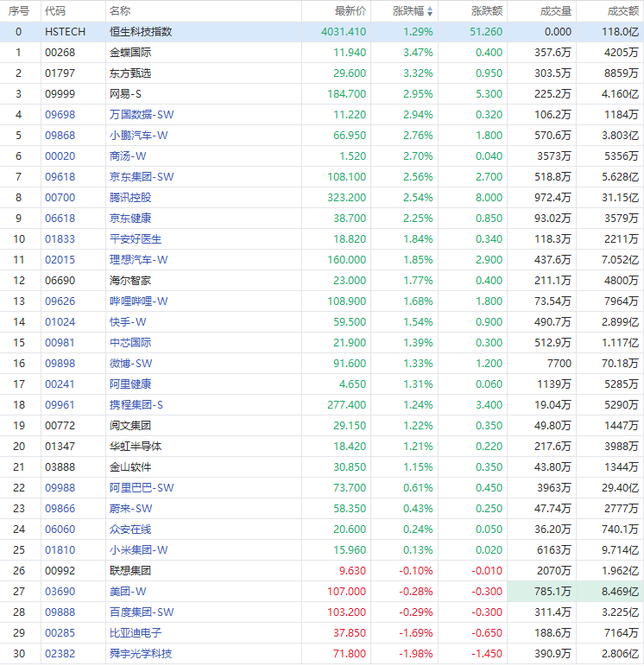This screenshot has height=666, width=644.
Task: Sort by the 最新价 column header
Action: (x=350, y=11)
